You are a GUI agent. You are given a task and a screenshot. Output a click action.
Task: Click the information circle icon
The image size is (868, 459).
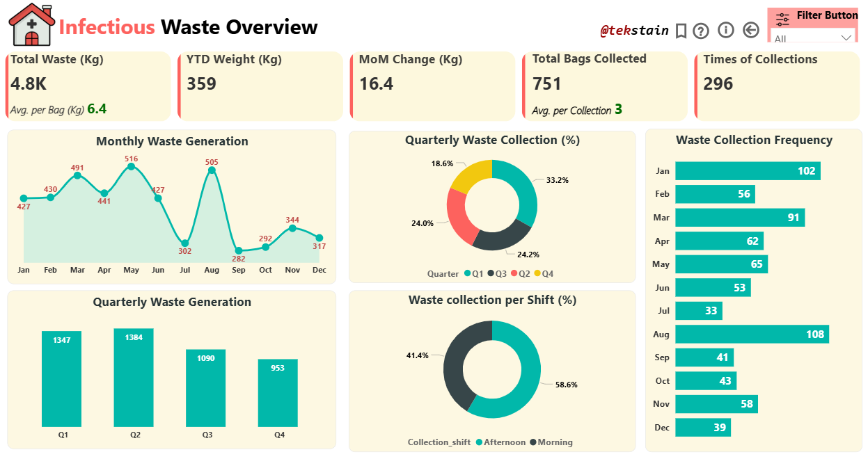point(725,30)
